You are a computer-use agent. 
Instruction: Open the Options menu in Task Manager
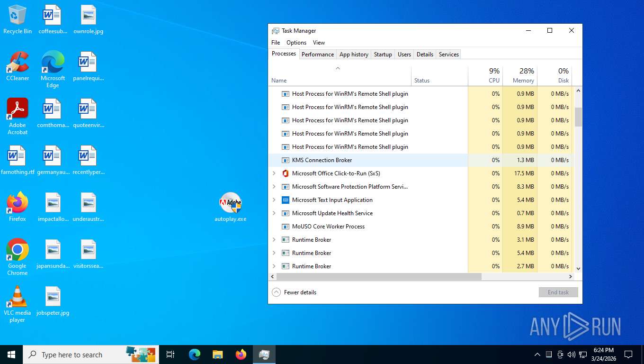[x=296, y=43]
